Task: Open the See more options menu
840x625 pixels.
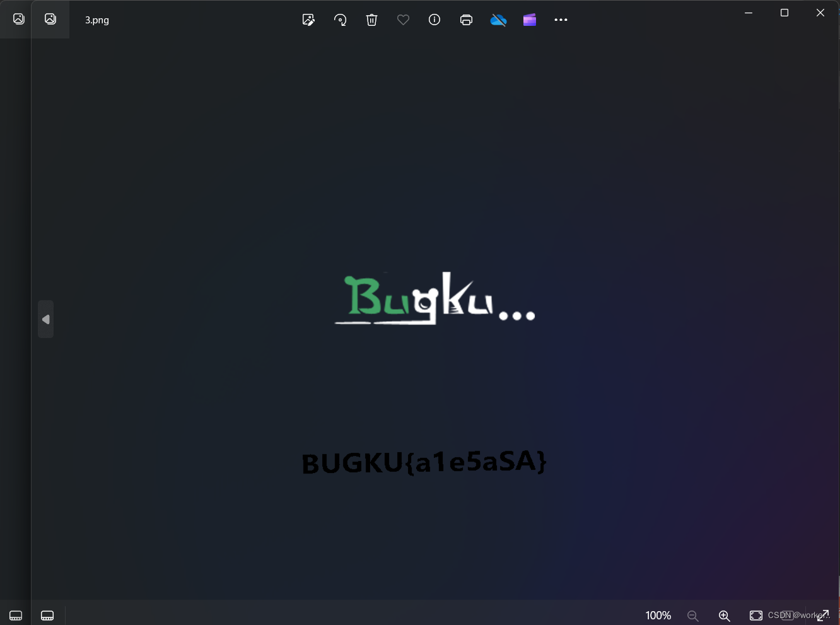Action: (x=561, y=20)
